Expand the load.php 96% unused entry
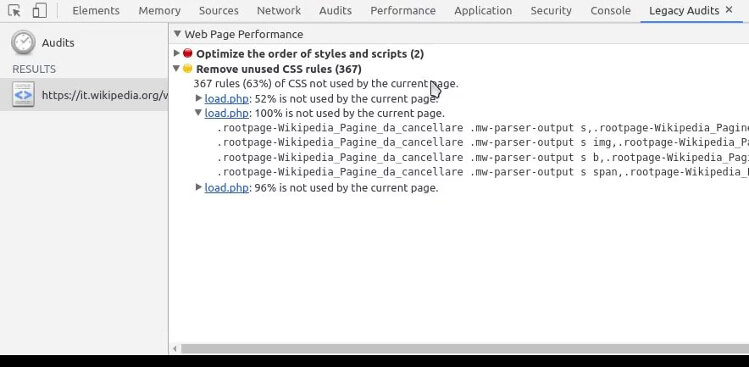Screen dimensions: 749x367 199,187
